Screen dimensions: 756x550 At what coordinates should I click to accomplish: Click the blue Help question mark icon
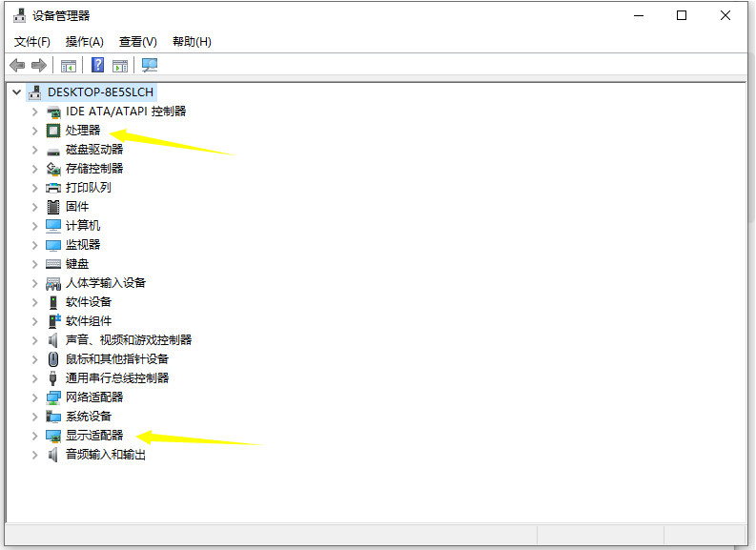click(97, 65)
